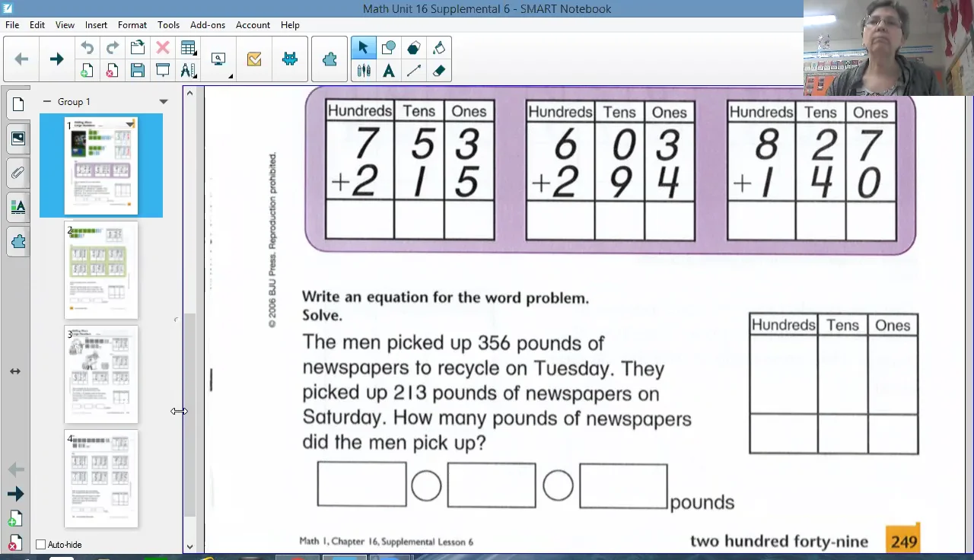Open the page 1 thumbnail menu arrow

[x=131, y=124]
